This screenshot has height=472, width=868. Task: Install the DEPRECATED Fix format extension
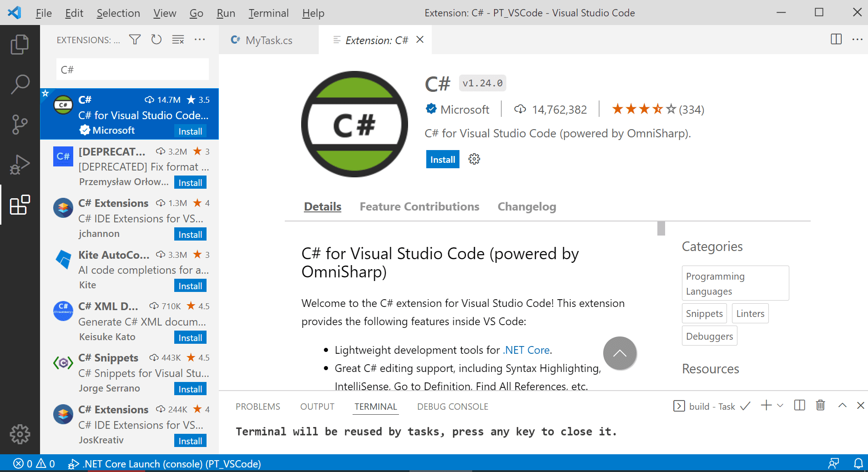tap(190, 182)
